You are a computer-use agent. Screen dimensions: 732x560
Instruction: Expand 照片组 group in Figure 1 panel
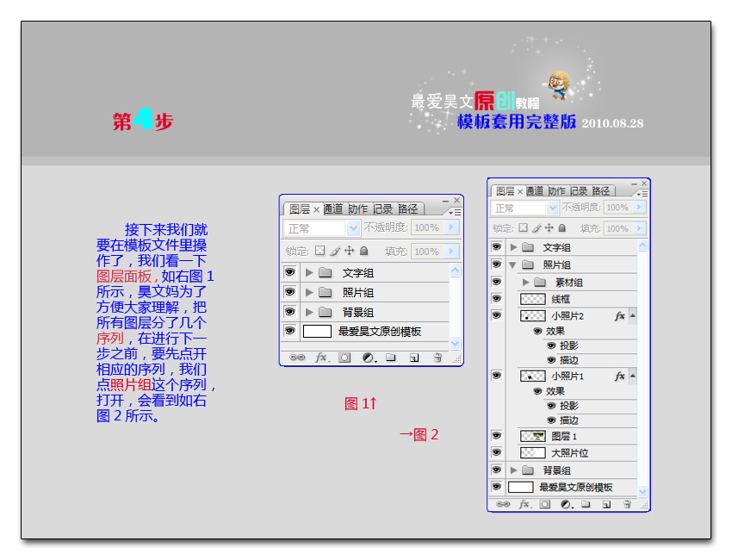point(309,292)
